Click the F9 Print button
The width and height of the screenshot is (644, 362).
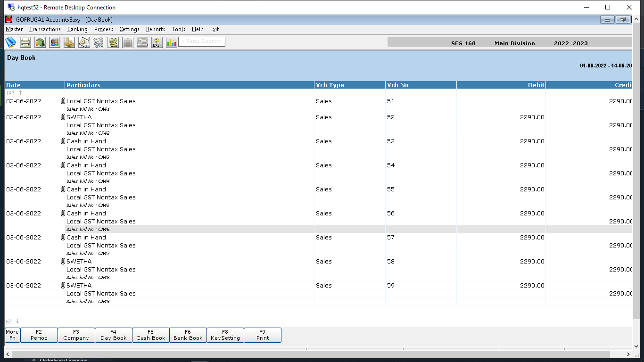263,335
